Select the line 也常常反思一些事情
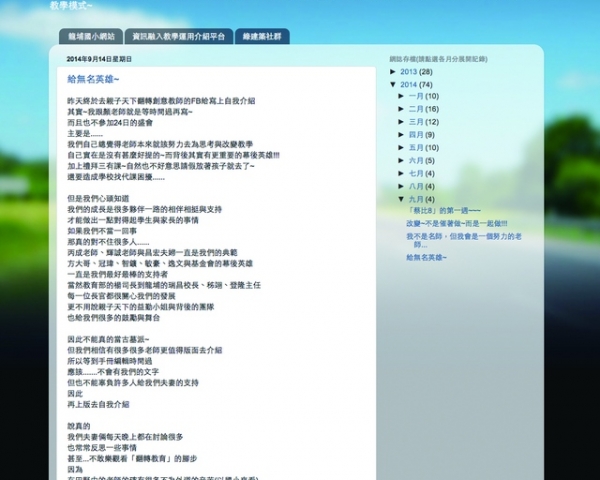Viewport: 600px width, 480px height. point(102,447)
